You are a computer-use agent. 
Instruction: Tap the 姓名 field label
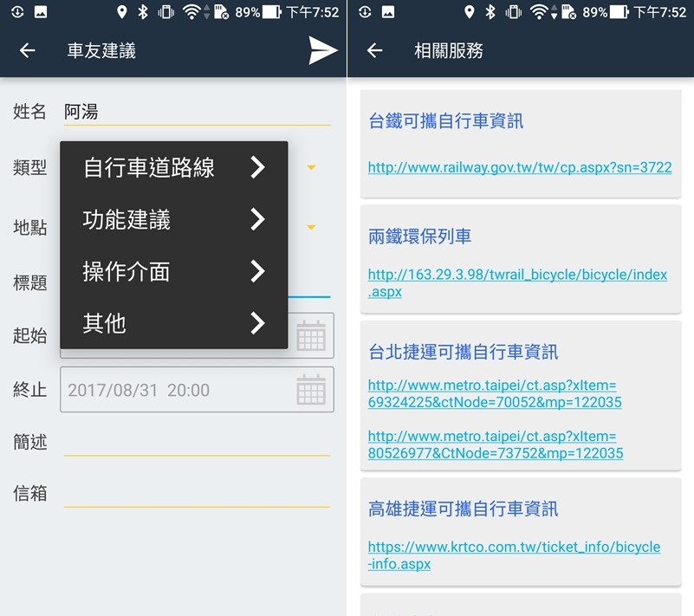29,111
